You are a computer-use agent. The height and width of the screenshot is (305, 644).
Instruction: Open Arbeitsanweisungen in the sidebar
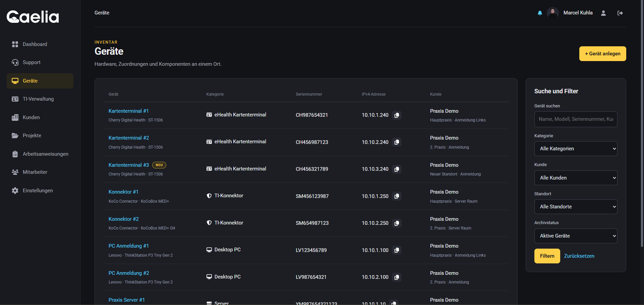[40, 154]
